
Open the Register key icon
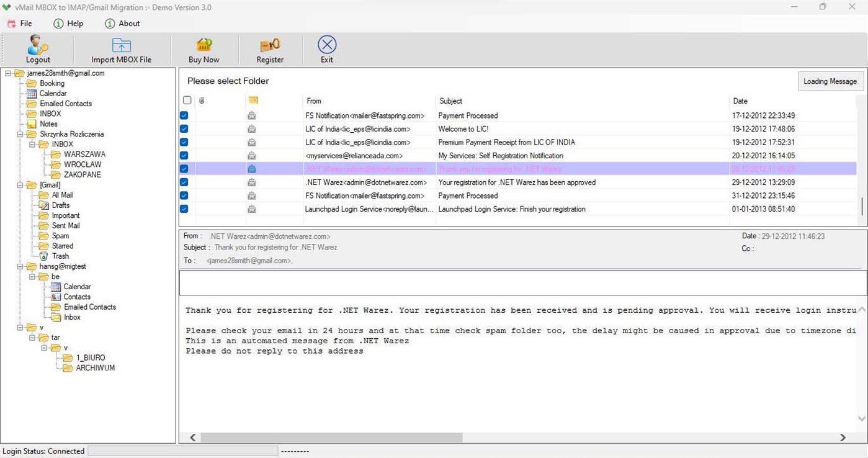pyautogui.click(x=269, y=45)
